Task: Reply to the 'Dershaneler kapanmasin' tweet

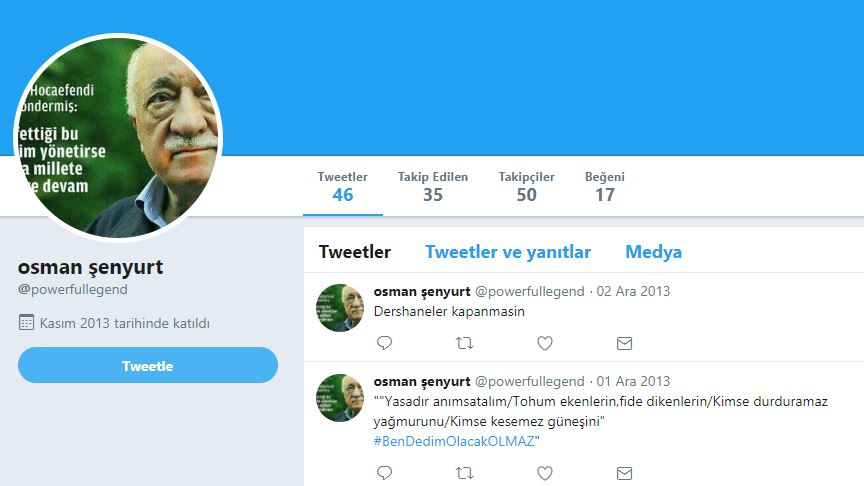Action: click(x=384, y=343)
